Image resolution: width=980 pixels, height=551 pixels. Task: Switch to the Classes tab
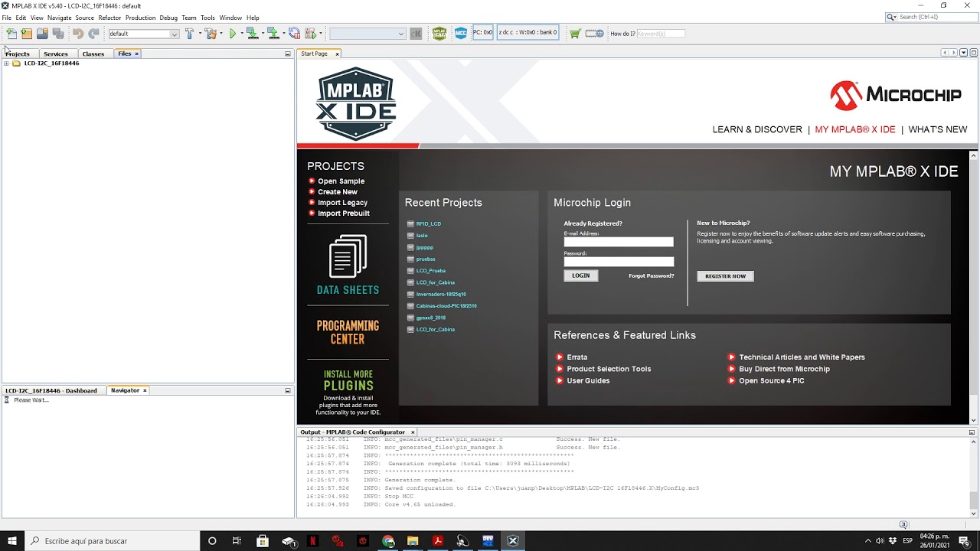[93, 54]
